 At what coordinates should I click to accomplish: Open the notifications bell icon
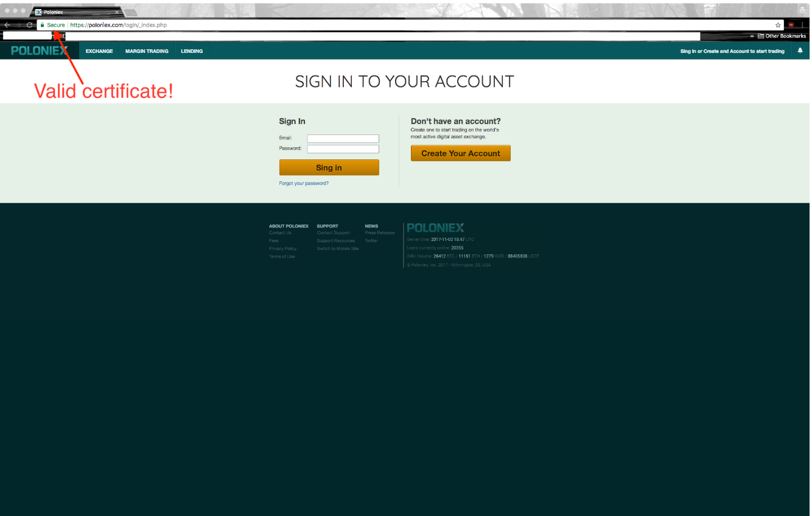pyautogui.click(x=800, y=51)
